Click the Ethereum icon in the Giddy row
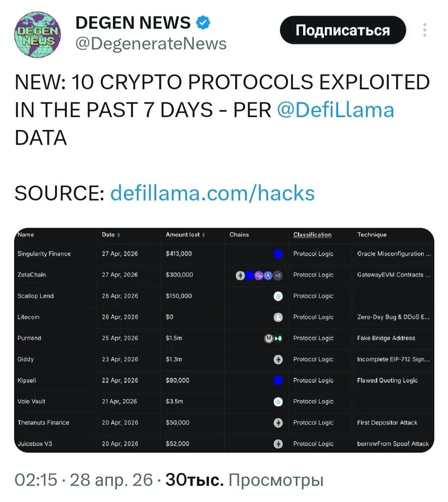 [x=278, y=360]
